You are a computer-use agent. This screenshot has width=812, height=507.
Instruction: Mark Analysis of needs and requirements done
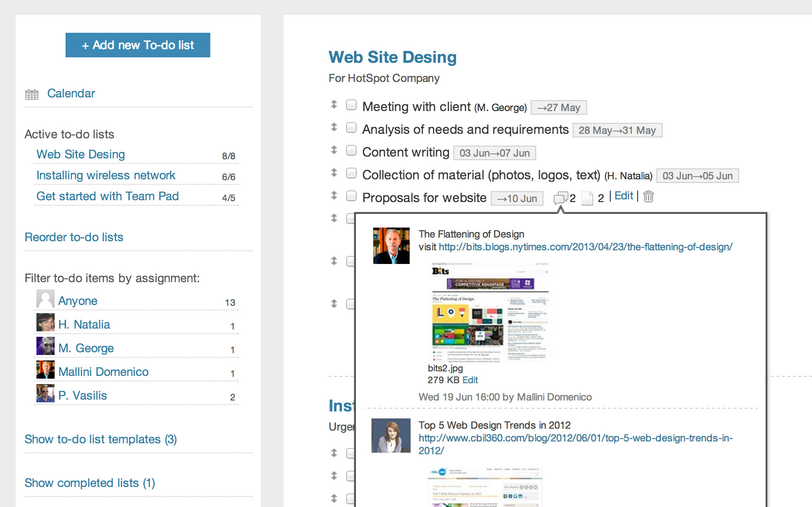(x=351, y=128)
